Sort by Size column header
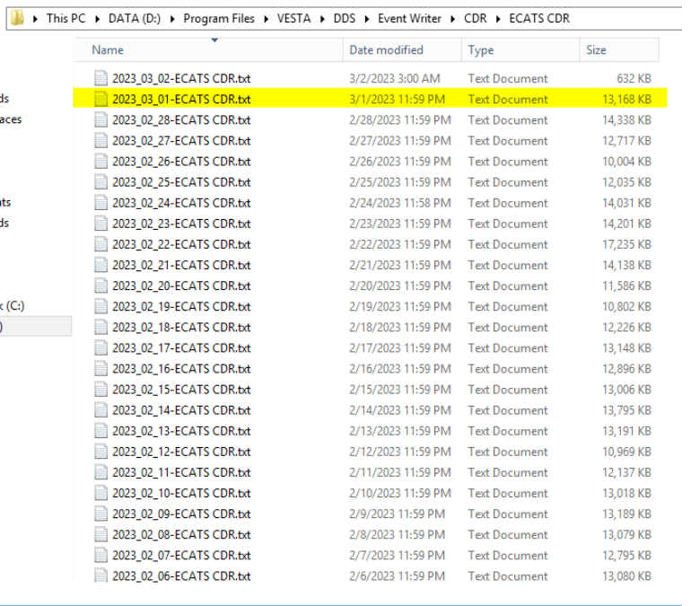This screenshot has height=606, width=700. tap(619, 50)
